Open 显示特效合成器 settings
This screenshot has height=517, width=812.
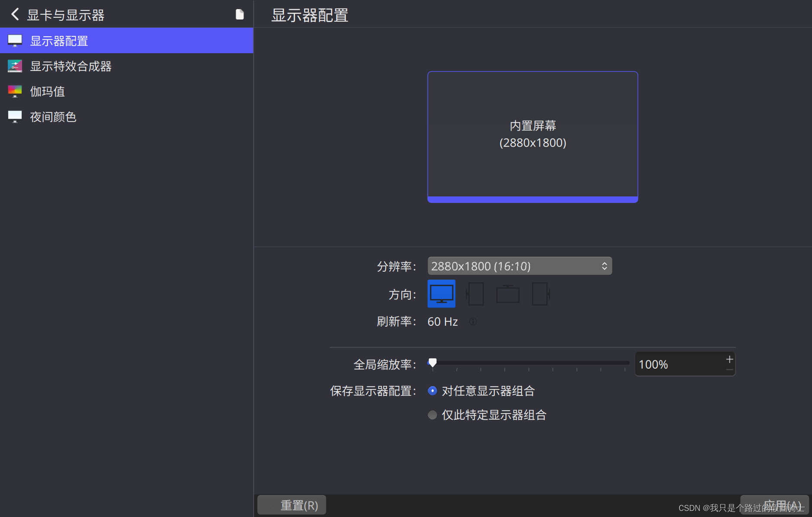tap(126, 66)
